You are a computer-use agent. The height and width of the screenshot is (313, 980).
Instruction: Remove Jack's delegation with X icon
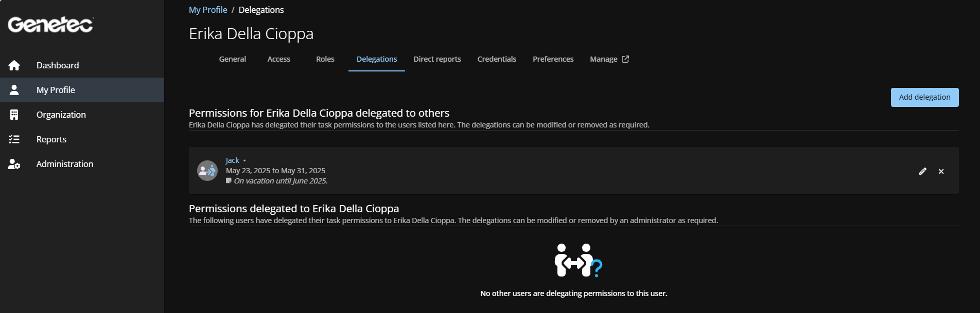[x=941, y=171]
